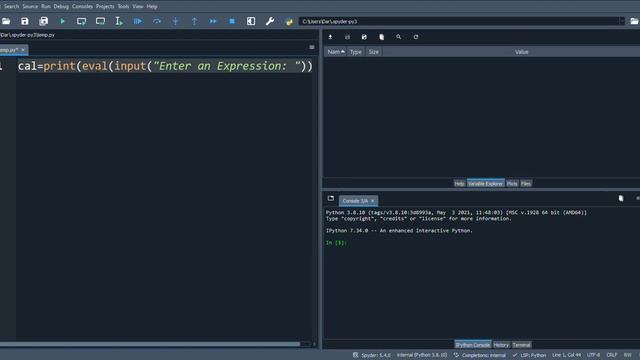The width and height of the screenshot is (640, 360).
Task: Select the IPython Console tab
Action: click(473, 345)
